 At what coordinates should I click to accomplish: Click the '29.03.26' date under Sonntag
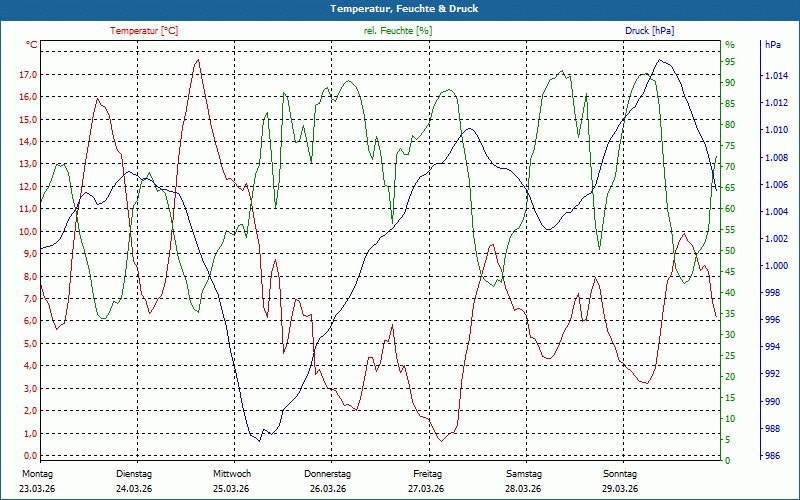pyautogui.click(x=620, y=489)
